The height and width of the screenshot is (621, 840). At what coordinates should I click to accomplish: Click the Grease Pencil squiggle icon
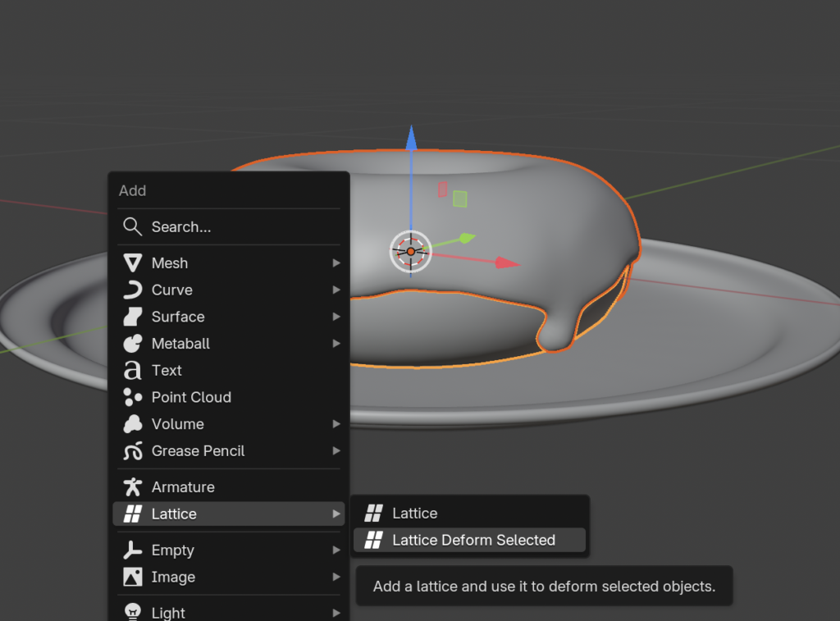132,451
